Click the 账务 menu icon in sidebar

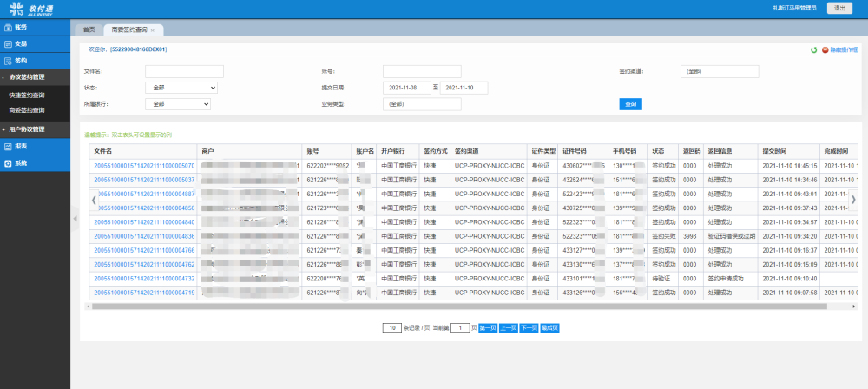pos(8,27)
